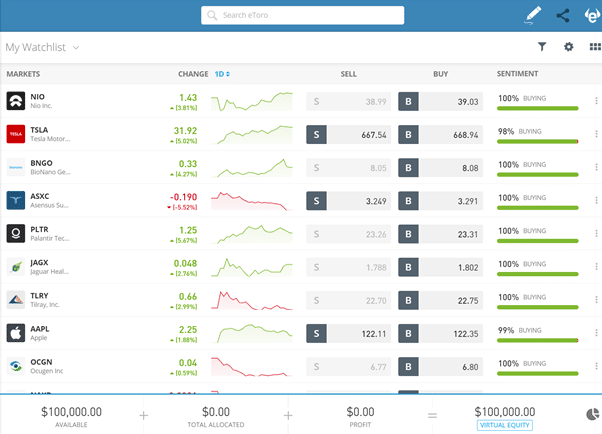
Task: Buy AAPL at 122.35
Action: coord(440,333)
